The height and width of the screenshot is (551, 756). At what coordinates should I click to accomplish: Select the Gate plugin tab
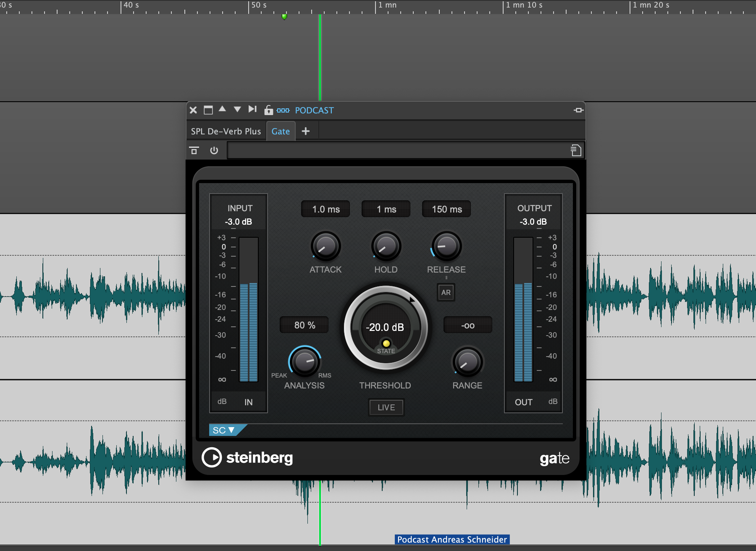point(281,131)
